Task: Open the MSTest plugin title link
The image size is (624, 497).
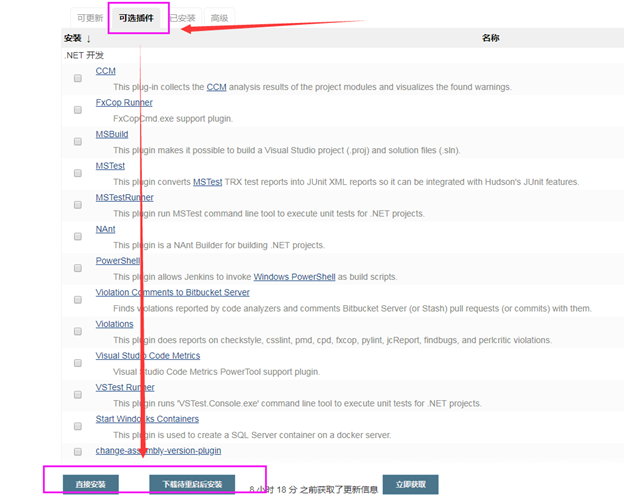Action: [110, 166]
